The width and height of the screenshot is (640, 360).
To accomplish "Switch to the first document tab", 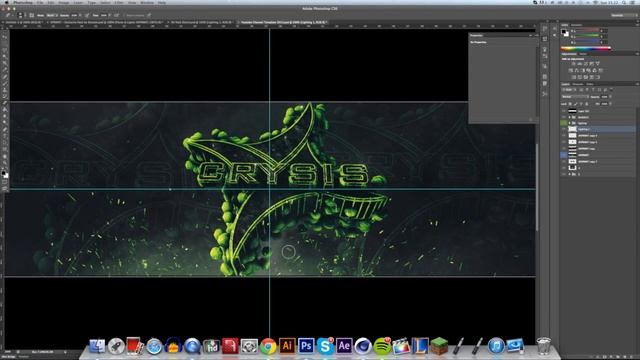I will (24, 22).
